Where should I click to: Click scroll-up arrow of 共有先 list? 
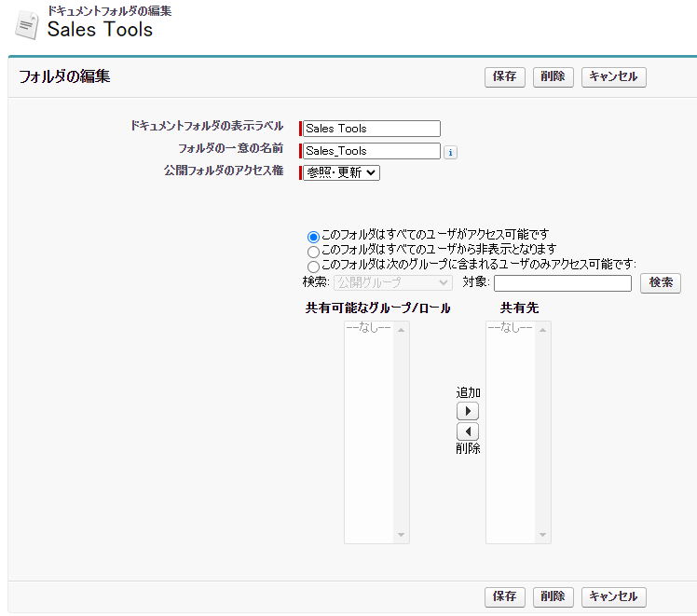click(x=542, y=330)
